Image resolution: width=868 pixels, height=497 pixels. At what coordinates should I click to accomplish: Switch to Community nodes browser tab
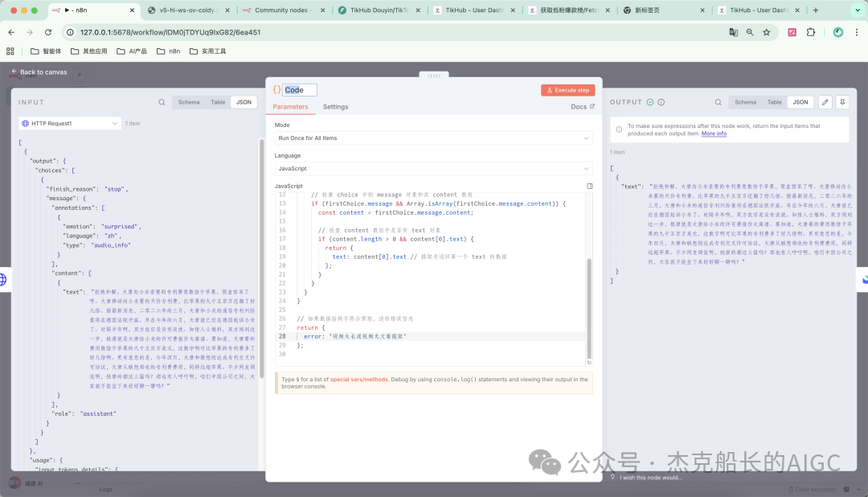coord(282,10)
